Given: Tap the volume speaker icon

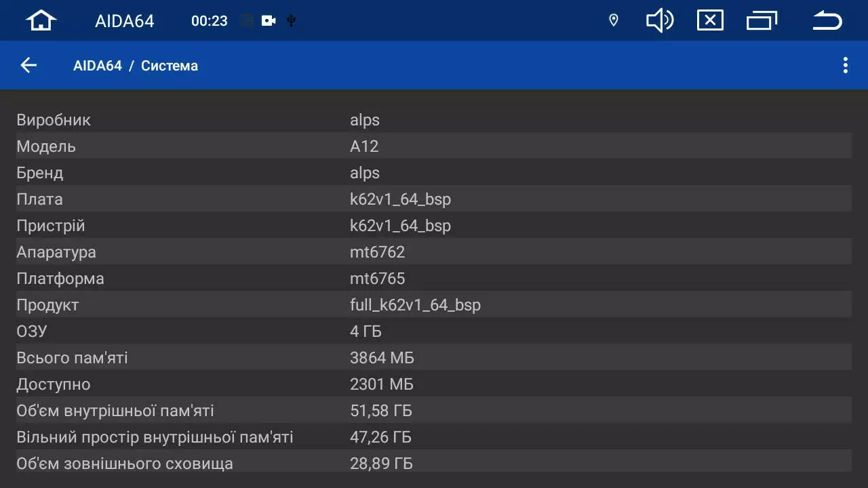Looking at the screenshot, I should point(659,21).
